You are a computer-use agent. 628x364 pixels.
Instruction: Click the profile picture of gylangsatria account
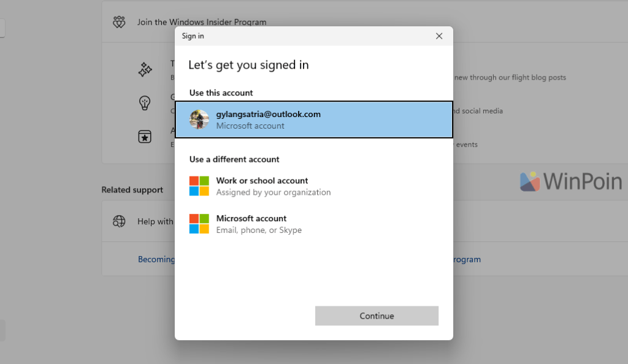(x=199, y=119)
